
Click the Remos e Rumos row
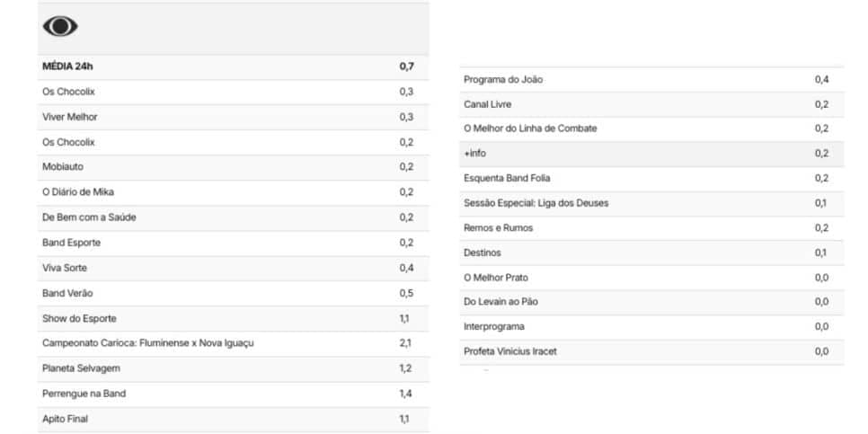coord(651,228)
